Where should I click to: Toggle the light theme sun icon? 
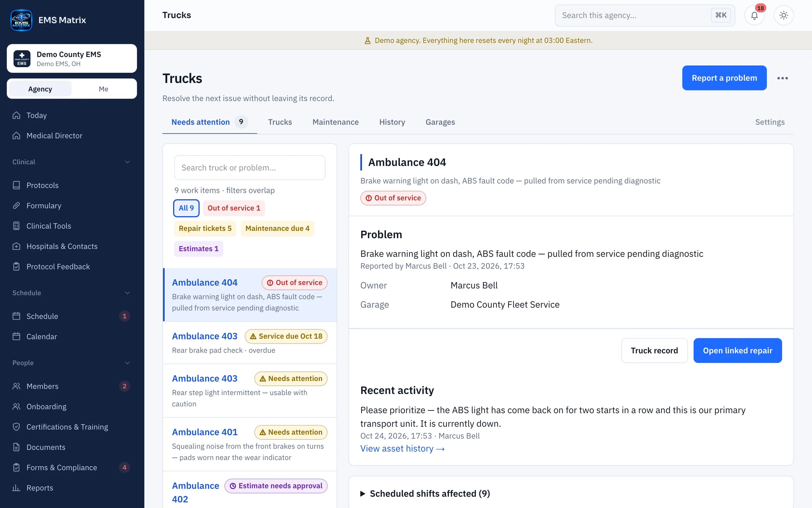click(784, 16)
